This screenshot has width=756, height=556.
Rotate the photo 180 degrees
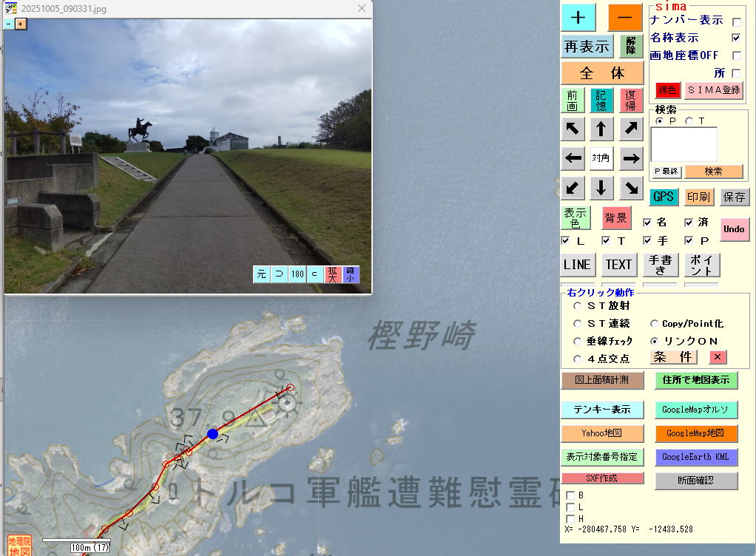point(297,274)
